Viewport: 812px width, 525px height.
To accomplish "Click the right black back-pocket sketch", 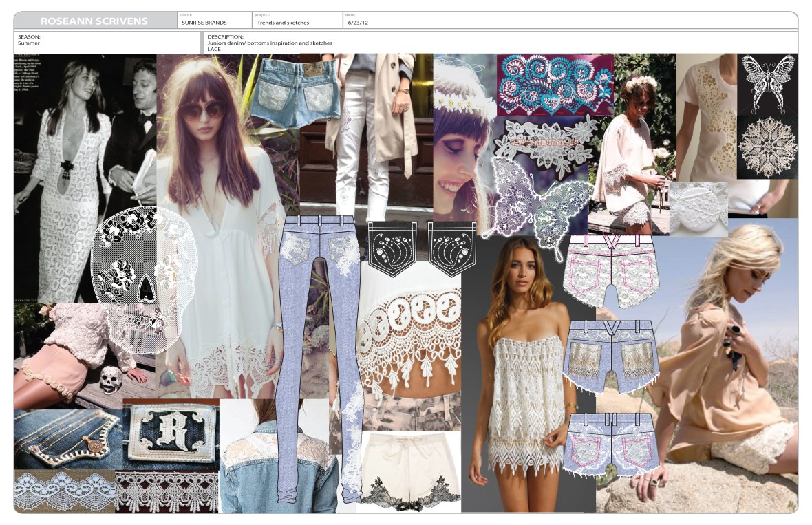I will pos(455,248).
